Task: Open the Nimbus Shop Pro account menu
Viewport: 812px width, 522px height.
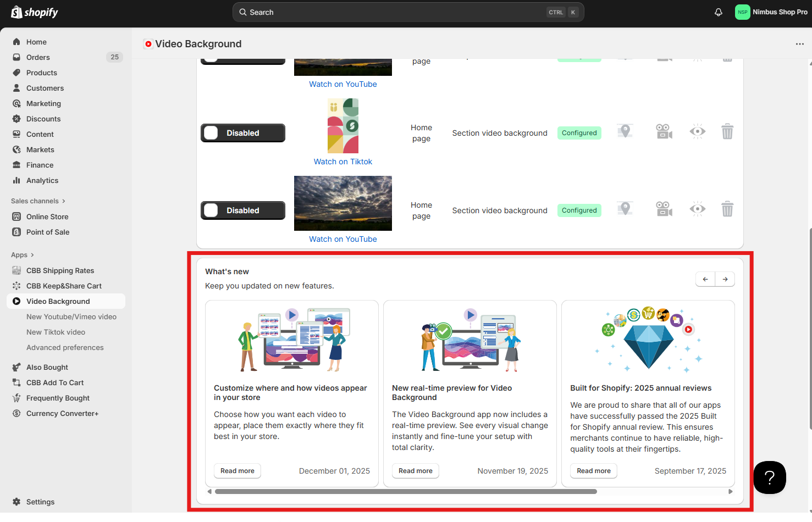Action: (x=771, y=12)
